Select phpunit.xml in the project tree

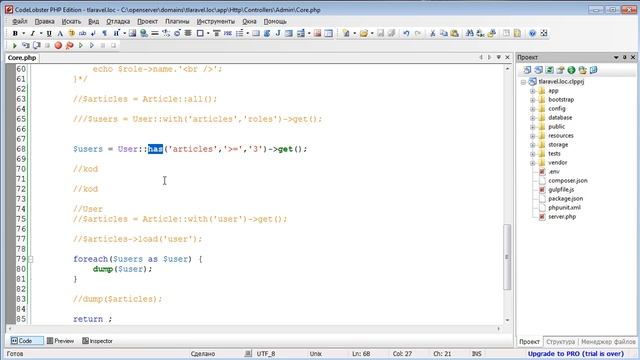tap(564, 208)
